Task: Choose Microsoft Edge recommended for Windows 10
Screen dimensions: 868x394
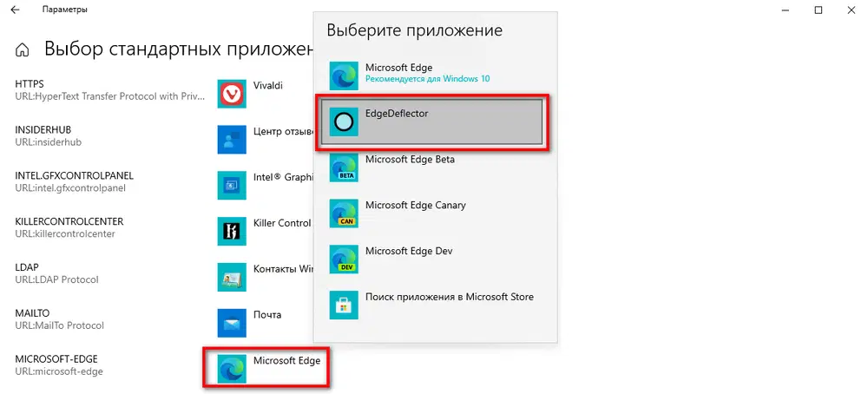Action: click(x=425, y=73)
